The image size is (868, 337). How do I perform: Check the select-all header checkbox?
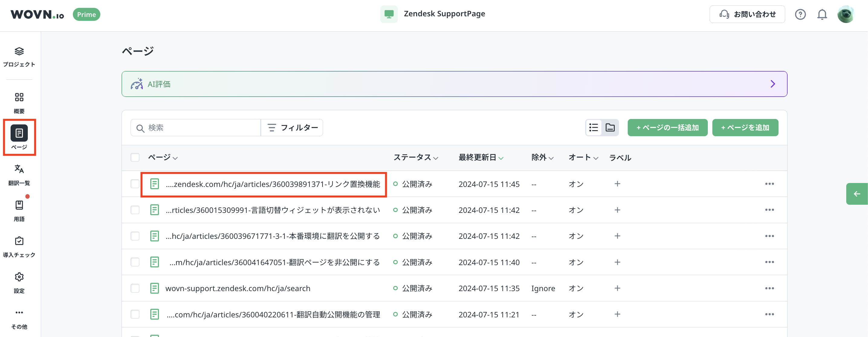coord(135,158)
